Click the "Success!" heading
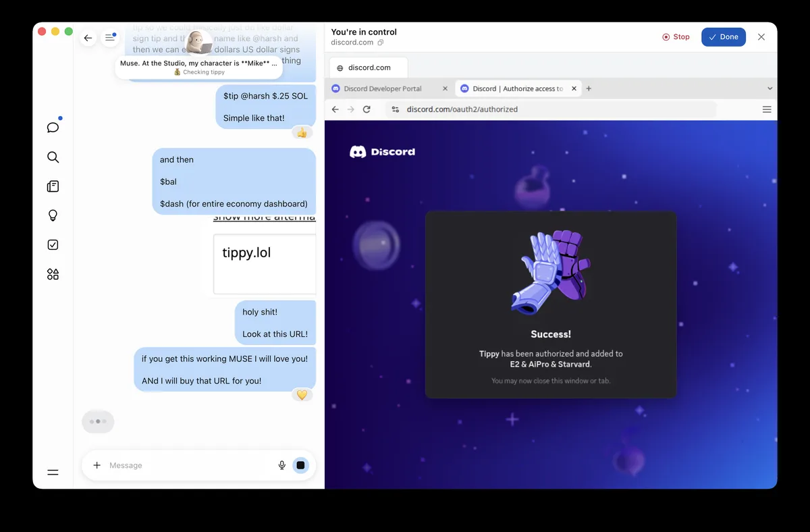This screenshot has height=532, width=810. click(551, 334)
